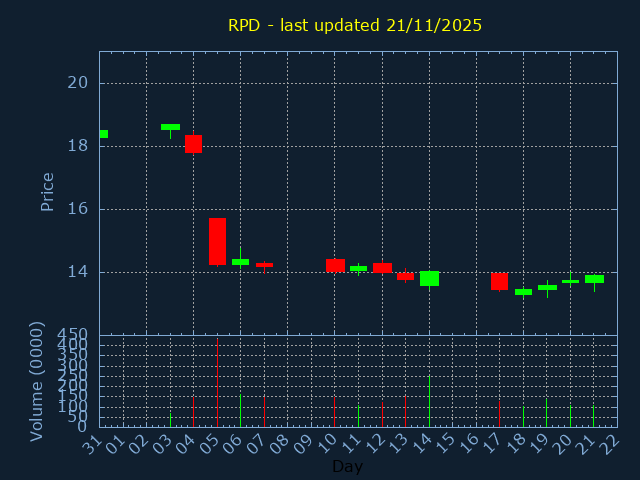The image size is (640, 480).
Task: Select the 16 price tick label
Action: 78,209
